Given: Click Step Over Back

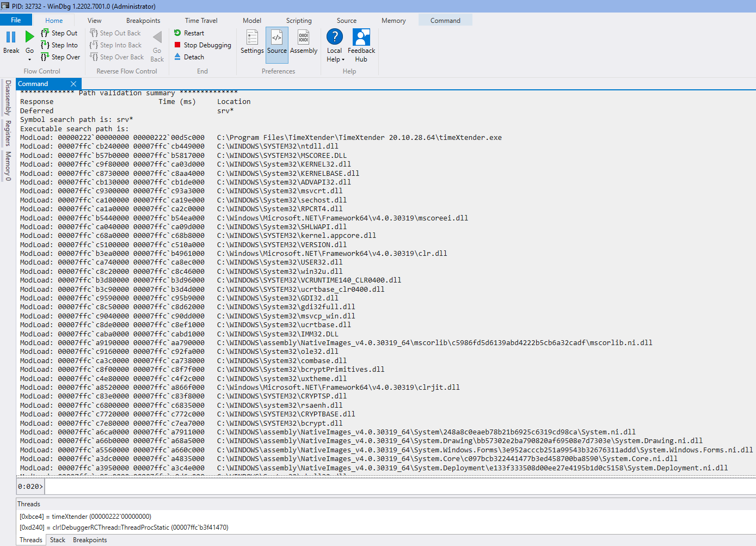Looking at the screenshot, I should click(117, 57).
